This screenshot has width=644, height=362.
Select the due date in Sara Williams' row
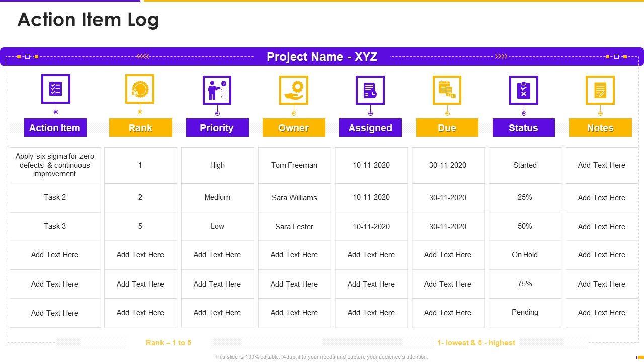(x=448, y=198)
